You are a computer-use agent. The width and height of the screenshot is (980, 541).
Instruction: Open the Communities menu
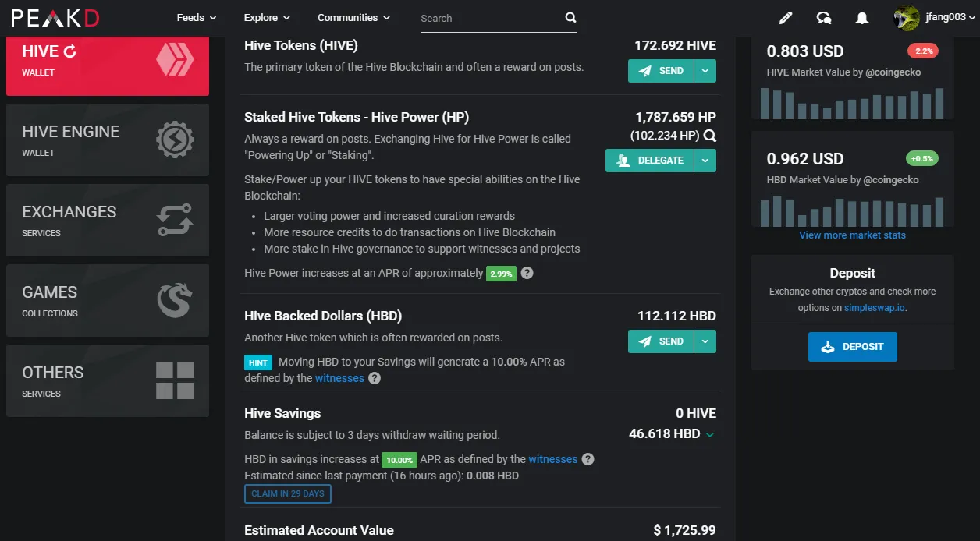tap(354, 18)
